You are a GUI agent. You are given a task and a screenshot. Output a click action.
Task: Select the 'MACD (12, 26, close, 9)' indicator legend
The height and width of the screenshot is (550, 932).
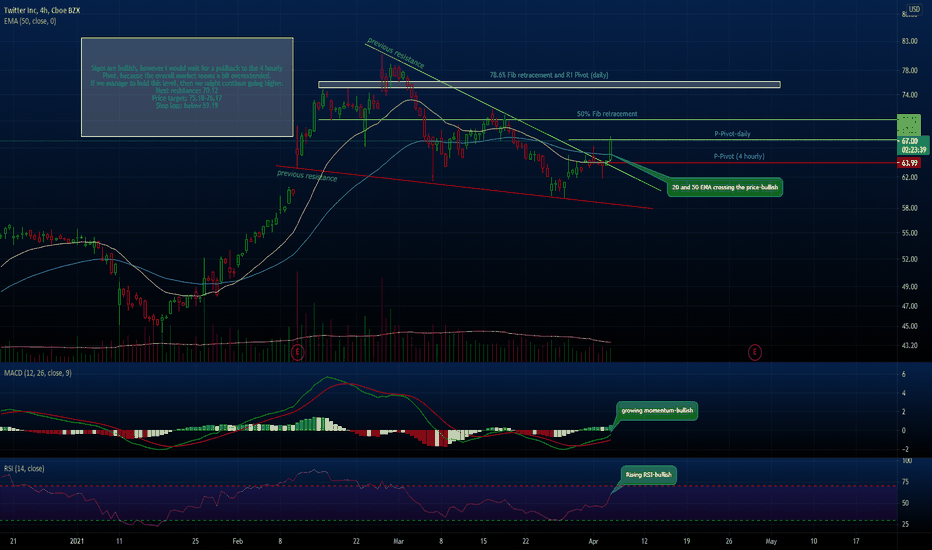37,373
